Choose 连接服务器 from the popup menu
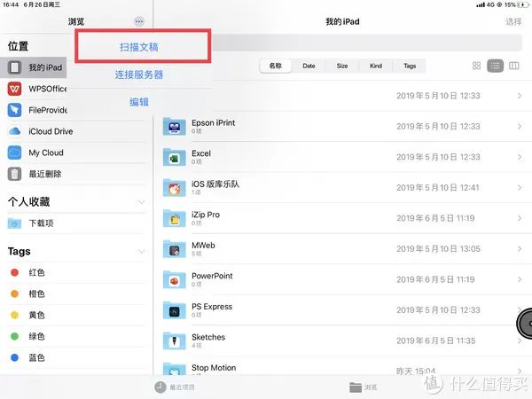Viewport: 532px width, 399px height. point(139,74)
